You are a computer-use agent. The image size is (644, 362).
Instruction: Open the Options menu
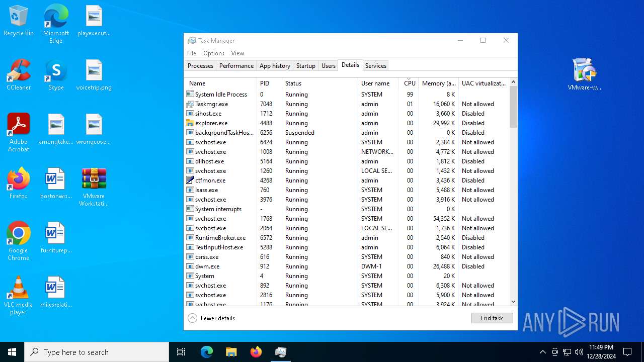click(x=214, y=53)
